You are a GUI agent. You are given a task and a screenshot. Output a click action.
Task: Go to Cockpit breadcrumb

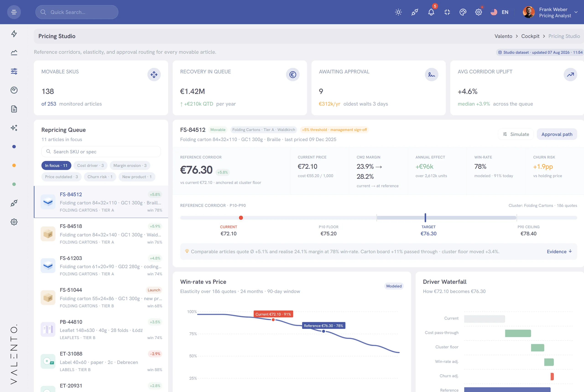[530, 36]
